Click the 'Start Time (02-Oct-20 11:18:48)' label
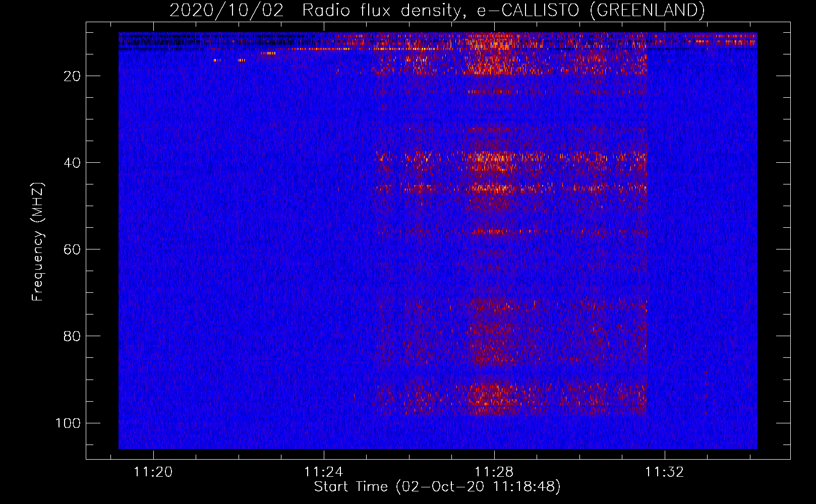The height and width of the screenshot is (504, 816). (437, 486)
